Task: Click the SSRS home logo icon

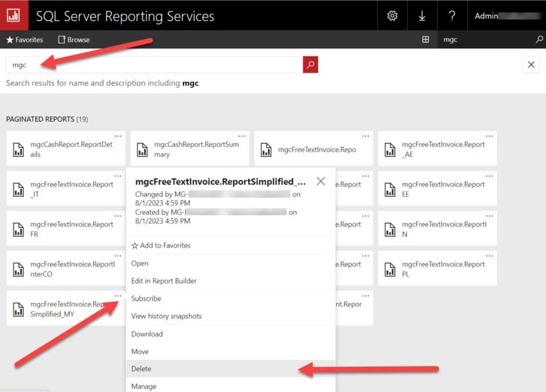Action: (13, 15)
